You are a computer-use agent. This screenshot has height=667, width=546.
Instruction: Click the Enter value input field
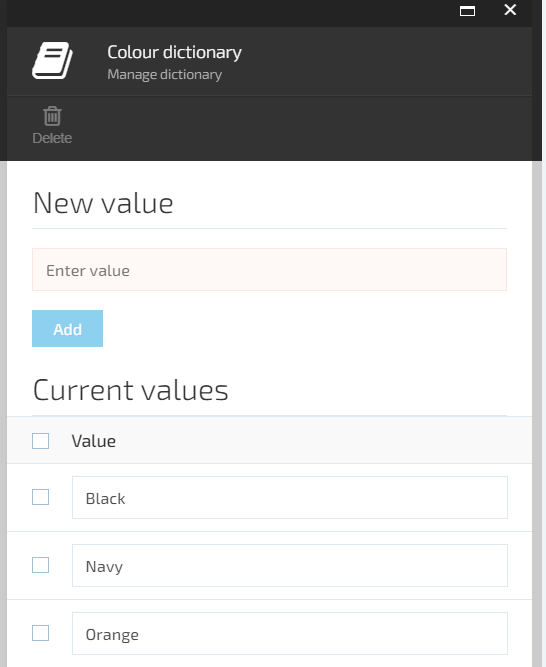[x=269, y=270]
